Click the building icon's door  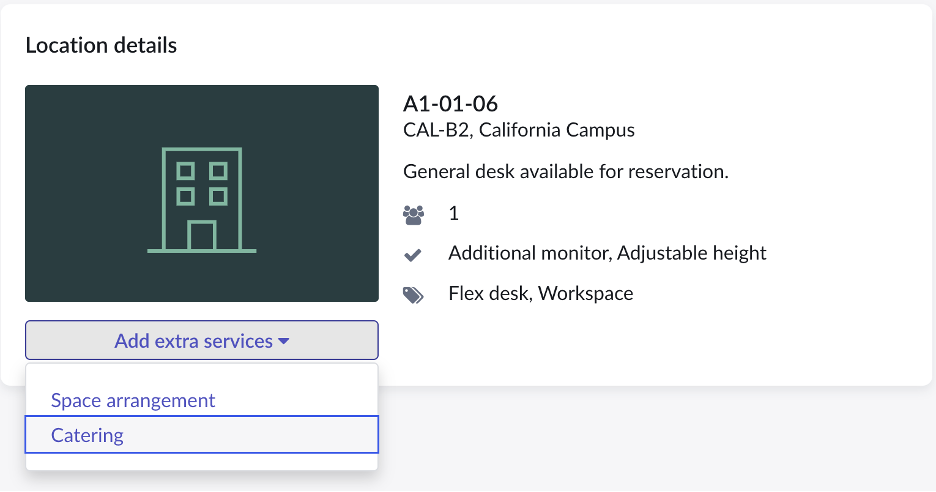pyautogui.click(x=202, y=236)
